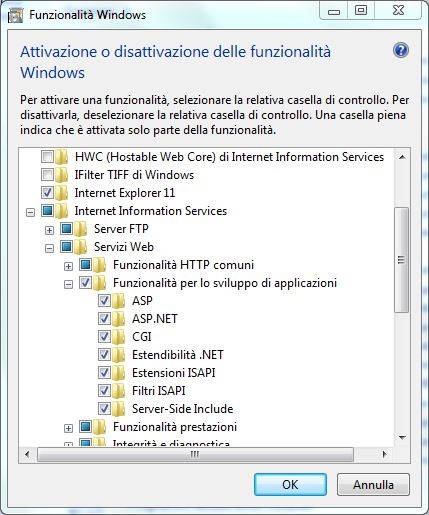Click the folder icon beside Funzionalità prestazioni
Screen dimensions: 429x515
point(99,427)
